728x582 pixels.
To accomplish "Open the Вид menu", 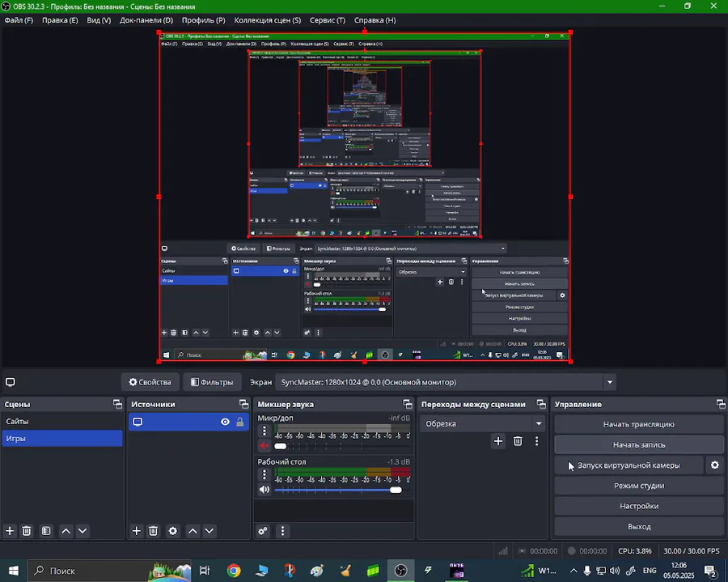I will coord(99,20).
